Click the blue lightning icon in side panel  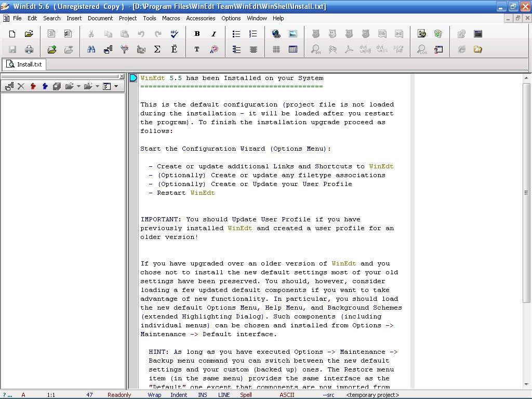(x=45, y=86)
